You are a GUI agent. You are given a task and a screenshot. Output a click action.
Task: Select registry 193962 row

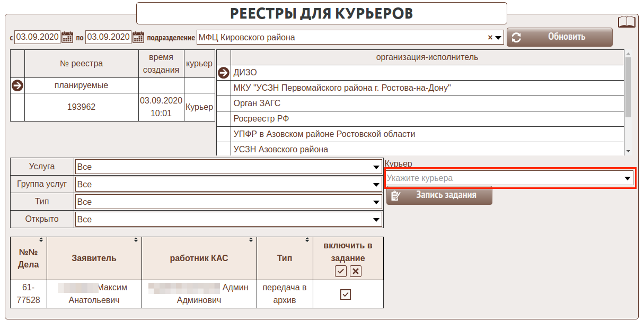click(x=81, y=107)
